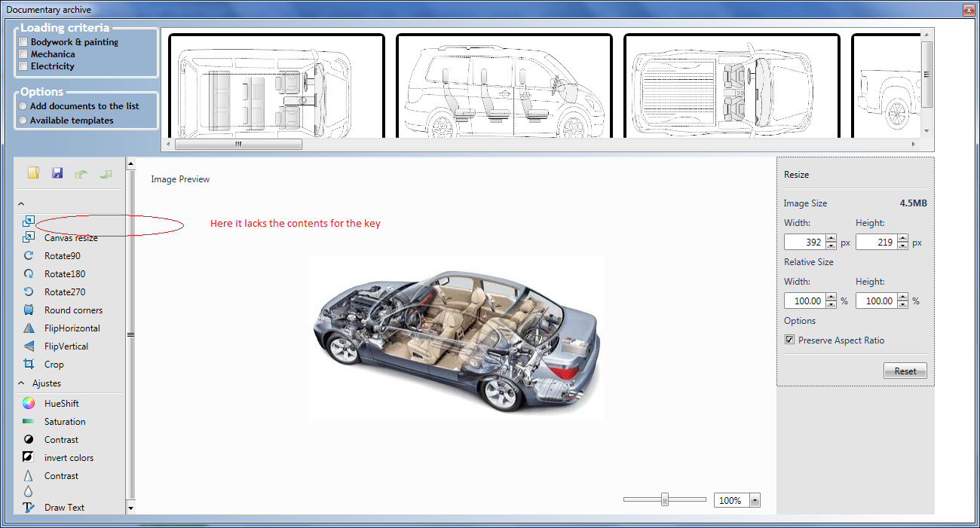Select the Canvas resize tool
Viewport: 980px width, 528px height.
coord(71,238)
